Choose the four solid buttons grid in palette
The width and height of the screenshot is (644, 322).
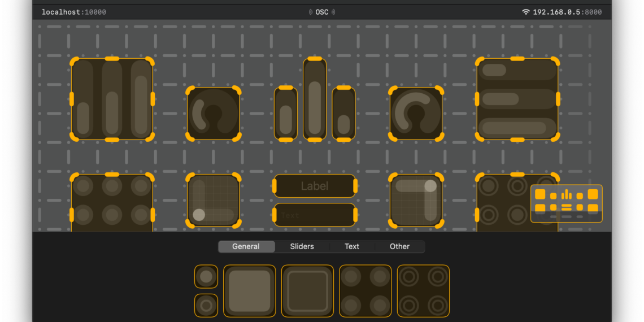365,291
